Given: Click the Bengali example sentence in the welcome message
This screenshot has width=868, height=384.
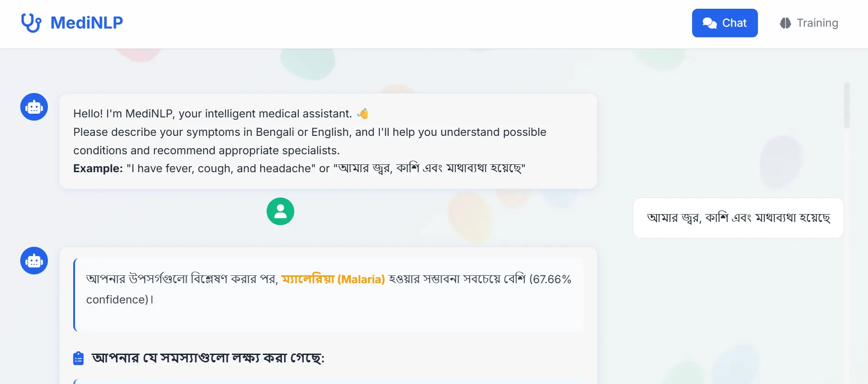Looking at the screenshot, I should (432, 169).
